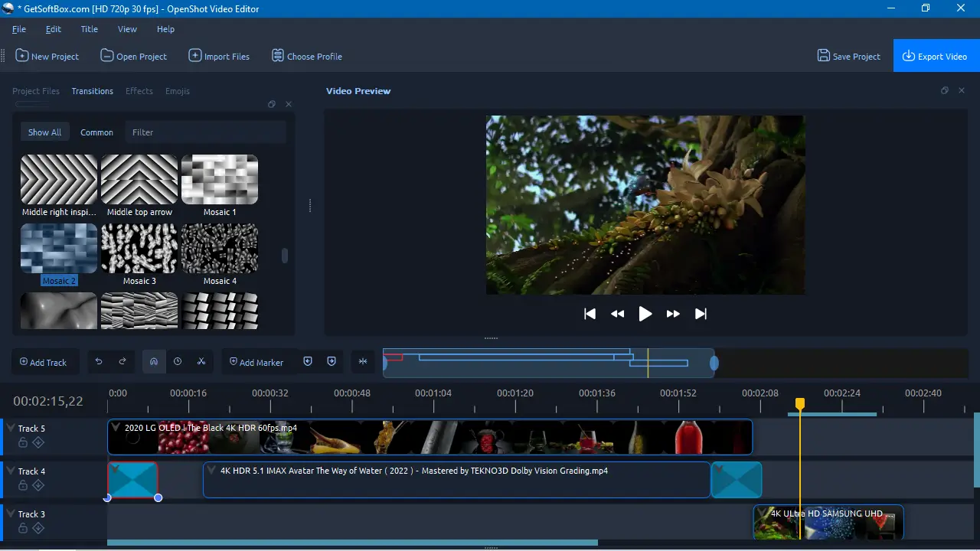The width and height of the screenshot is (980, 551).
Task: Select the Mosaic 3 transition thumbnail
Action: (x=139, y=249)
